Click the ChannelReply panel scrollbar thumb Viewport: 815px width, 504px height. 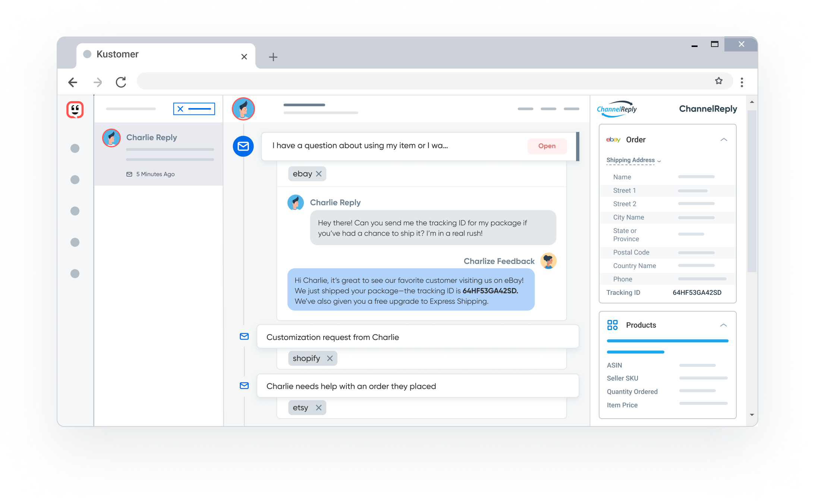(752, 191)
